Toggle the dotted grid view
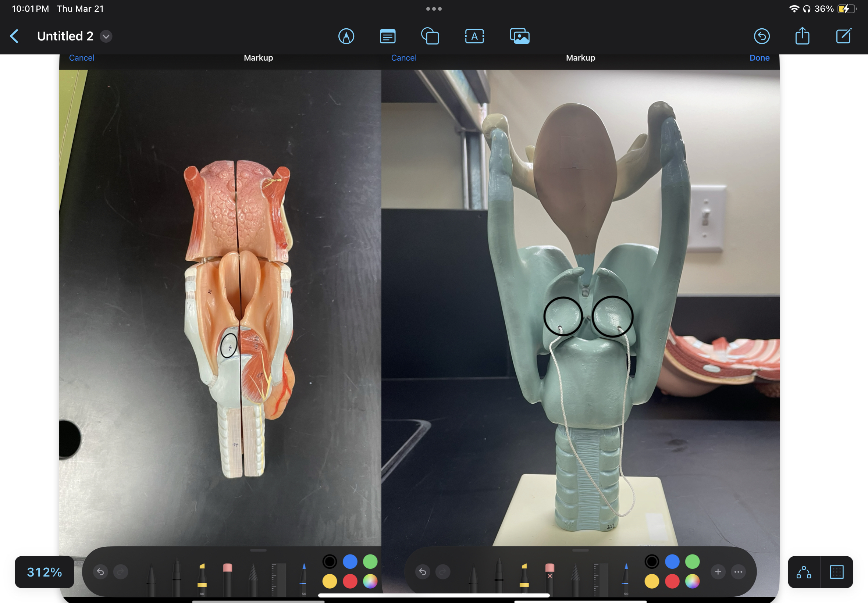 click(837, 572)
